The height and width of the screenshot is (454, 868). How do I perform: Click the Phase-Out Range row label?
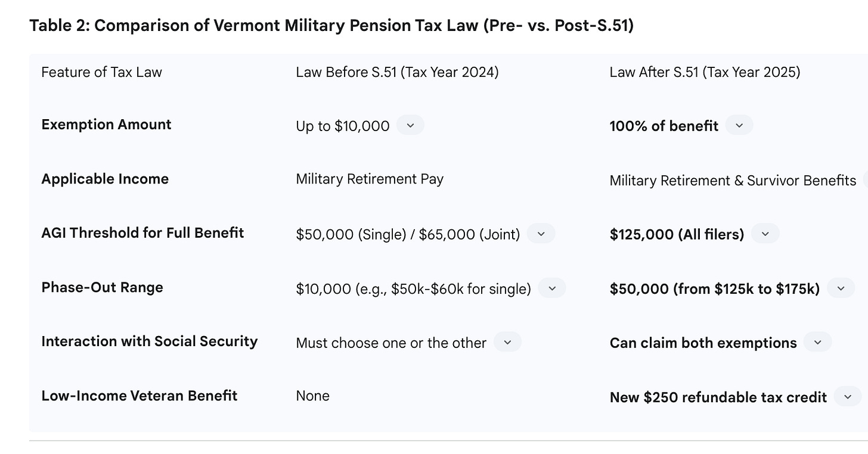pos(102,287)
